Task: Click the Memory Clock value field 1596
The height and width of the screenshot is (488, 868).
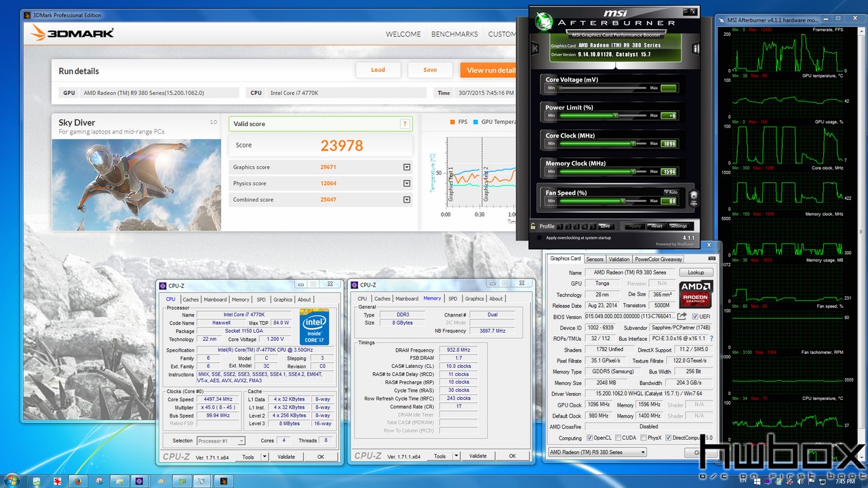Action: coord(669,171)
